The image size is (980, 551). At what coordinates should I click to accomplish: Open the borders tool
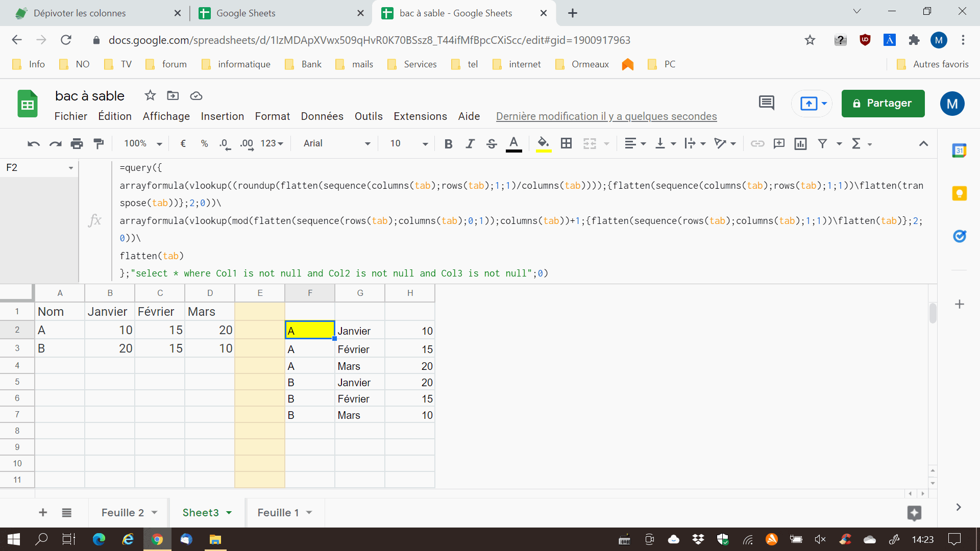pyautogui.click(x=566, y=144)
